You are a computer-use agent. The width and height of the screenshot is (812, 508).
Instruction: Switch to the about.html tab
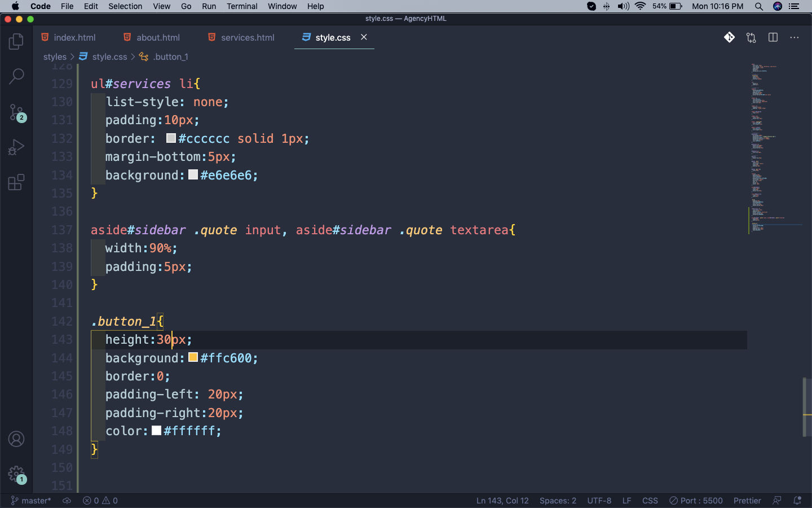click(x=152, y=37)
